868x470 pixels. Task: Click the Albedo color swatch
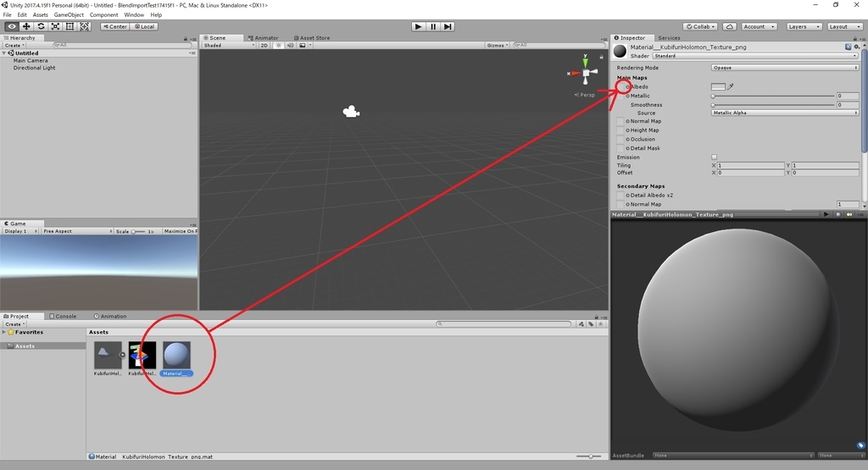pos(718,87)
